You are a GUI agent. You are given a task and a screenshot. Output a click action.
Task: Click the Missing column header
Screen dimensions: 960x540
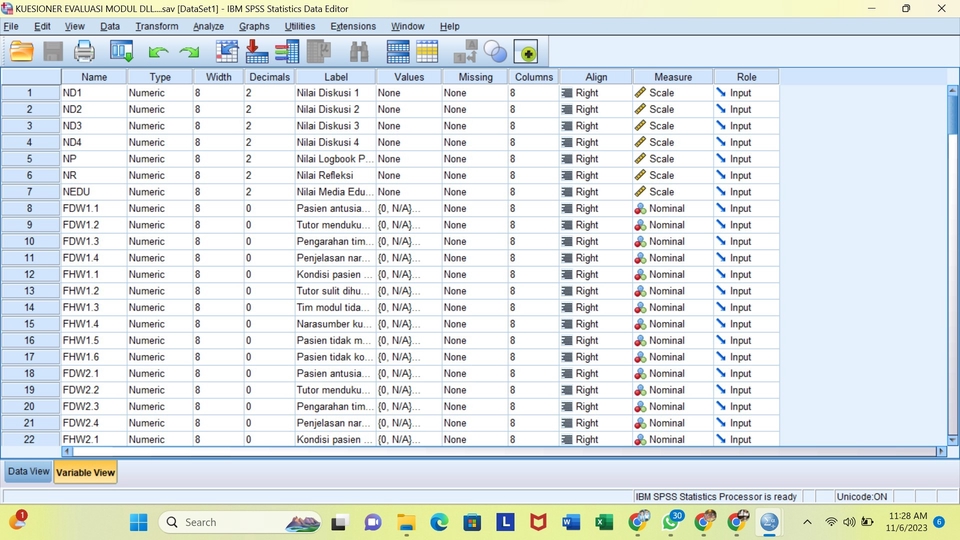pos(475,77)
